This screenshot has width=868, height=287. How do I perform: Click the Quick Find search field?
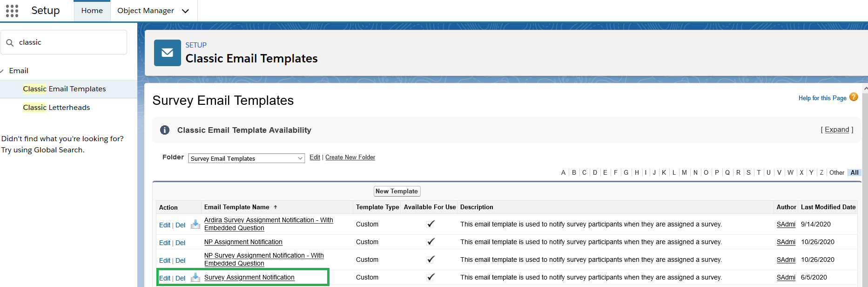click(70, 42)
